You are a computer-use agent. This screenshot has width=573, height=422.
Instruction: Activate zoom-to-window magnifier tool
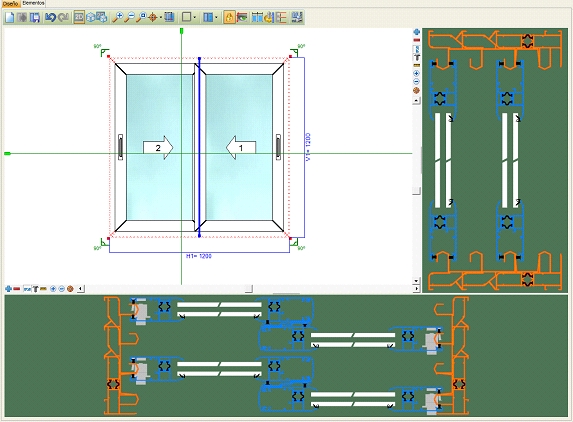(141, 17)
